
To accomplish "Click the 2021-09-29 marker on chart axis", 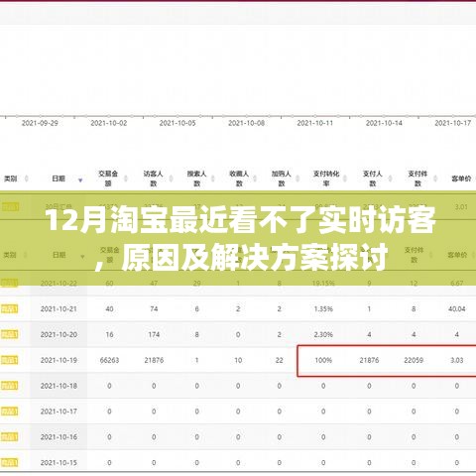I will 40,123.
